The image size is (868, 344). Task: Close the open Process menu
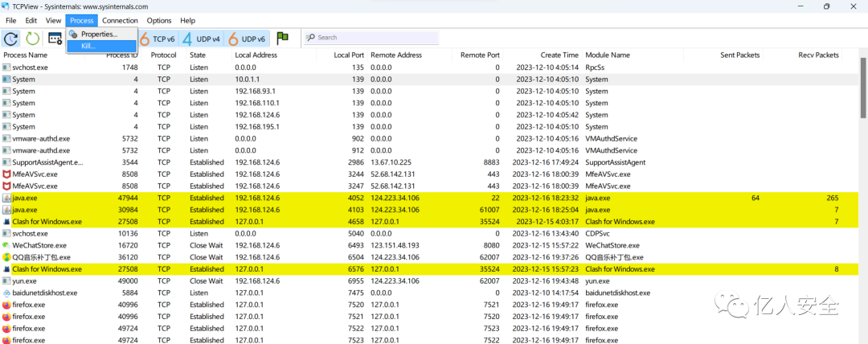pyautogui.click(x=82, y=21)
